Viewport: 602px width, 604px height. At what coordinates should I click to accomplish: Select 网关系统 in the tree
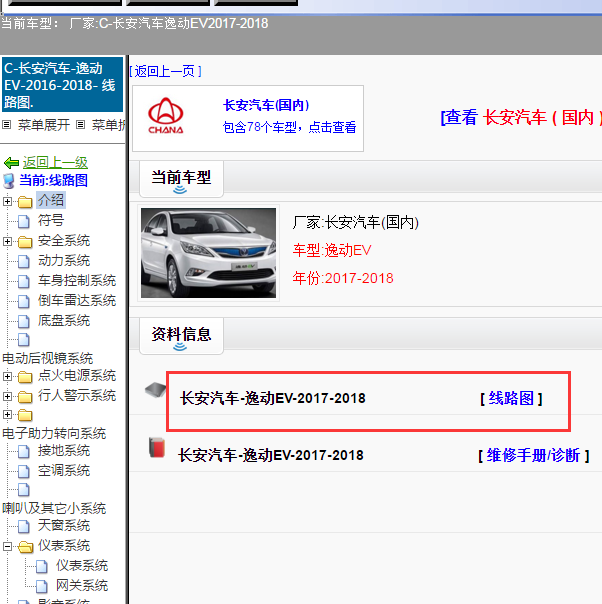[x=82, y=586]
